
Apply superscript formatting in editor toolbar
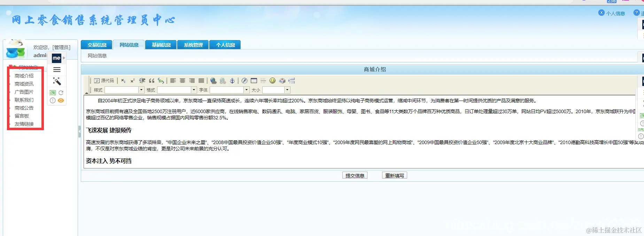[132, 81]
